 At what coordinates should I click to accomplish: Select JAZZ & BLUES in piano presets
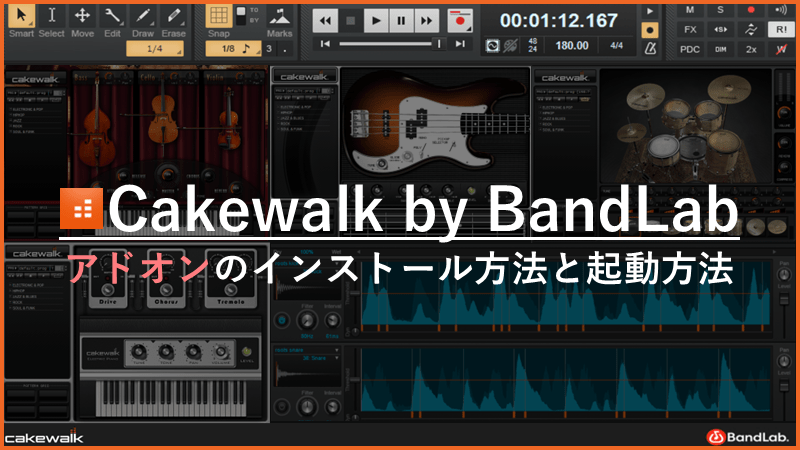pyautogui.click(x=23, y=296)
